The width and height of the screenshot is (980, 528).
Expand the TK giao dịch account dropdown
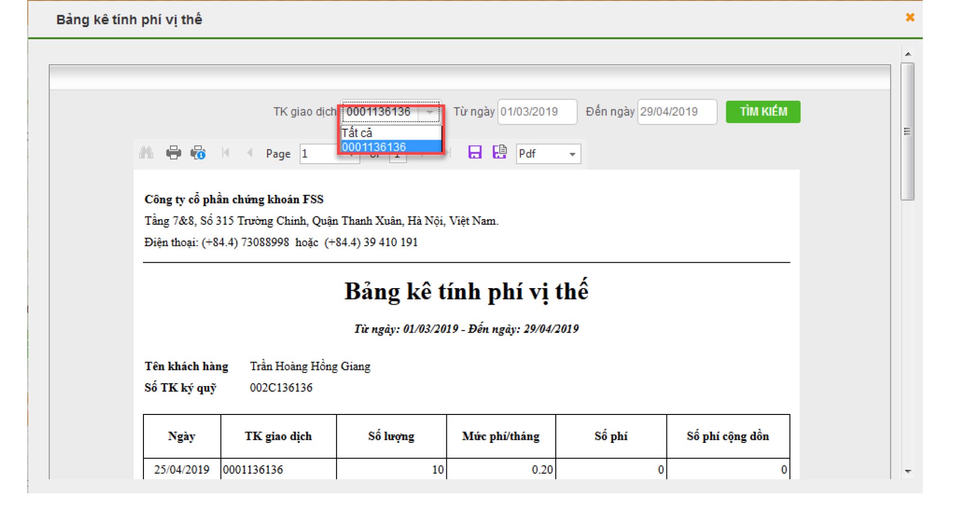click(429, 112)
